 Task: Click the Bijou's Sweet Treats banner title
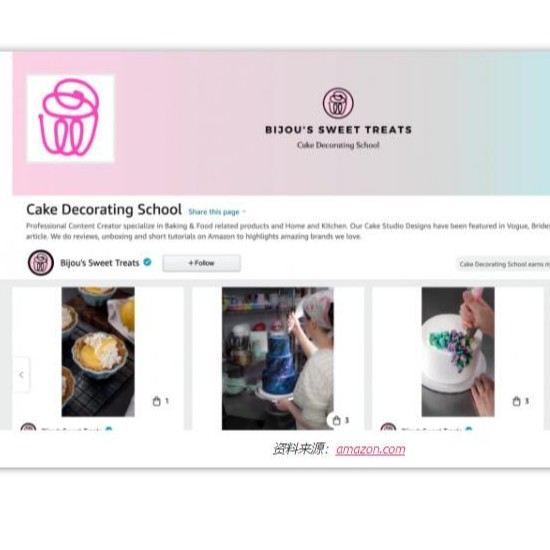(x=338, y=130)
